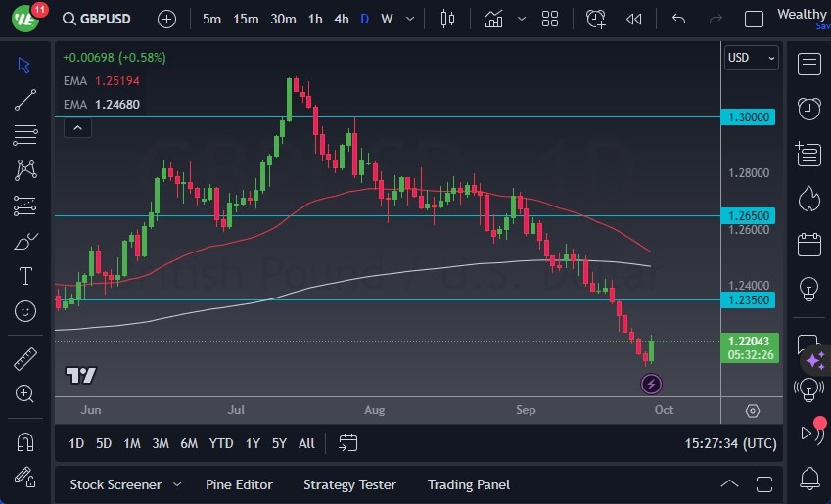Select the ruler measure tool
Screen dimensions: 831x504
pyautogui.click(x=25, y=359)
